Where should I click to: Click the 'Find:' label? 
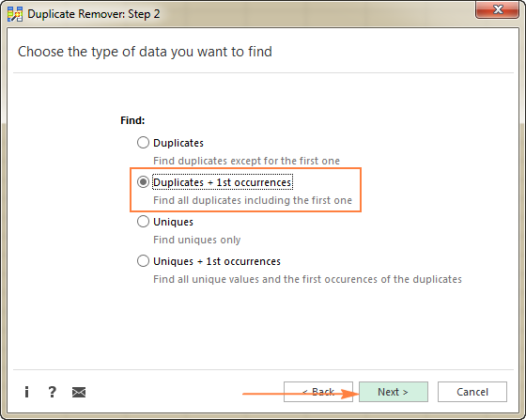pos(132,120)
